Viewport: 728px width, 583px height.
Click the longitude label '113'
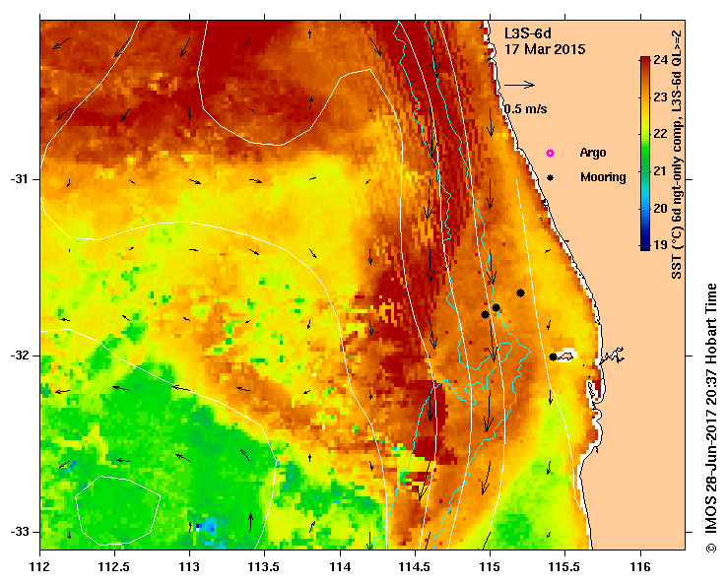pos(189,567)
